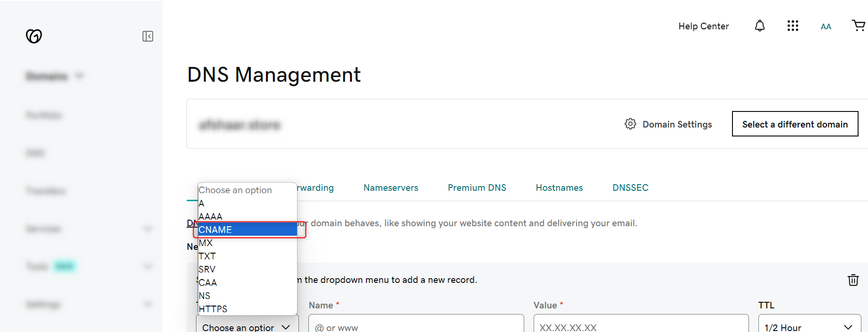Select CNAME from the type list
868x332 pixels.
click(x=247, y=230)
